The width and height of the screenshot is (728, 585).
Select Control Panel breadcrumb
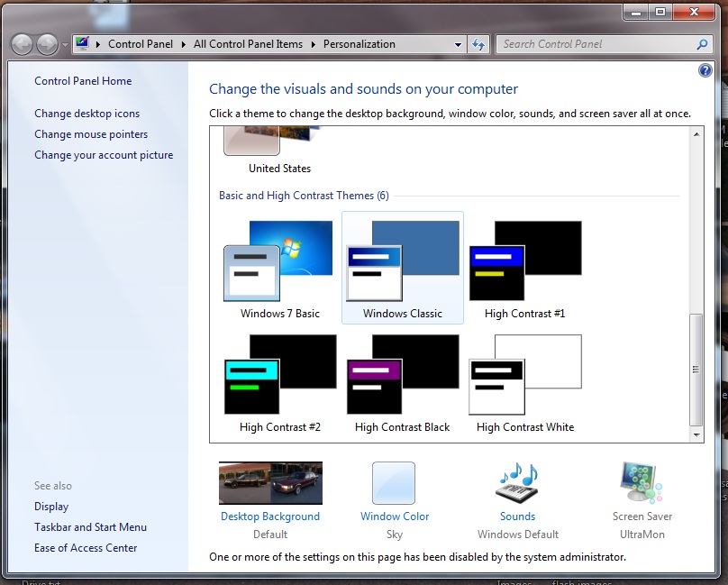141,44
